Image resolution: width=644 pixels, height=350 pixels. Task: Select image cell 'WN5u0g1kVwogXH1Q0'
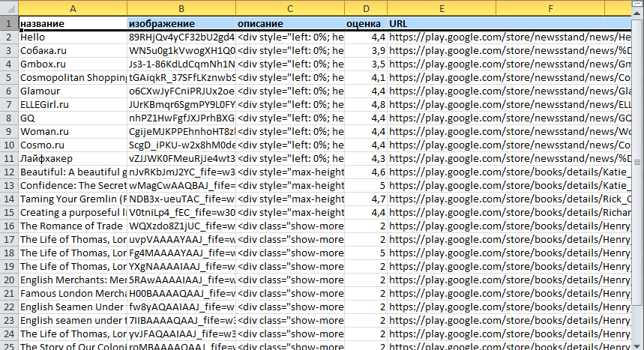181,50
